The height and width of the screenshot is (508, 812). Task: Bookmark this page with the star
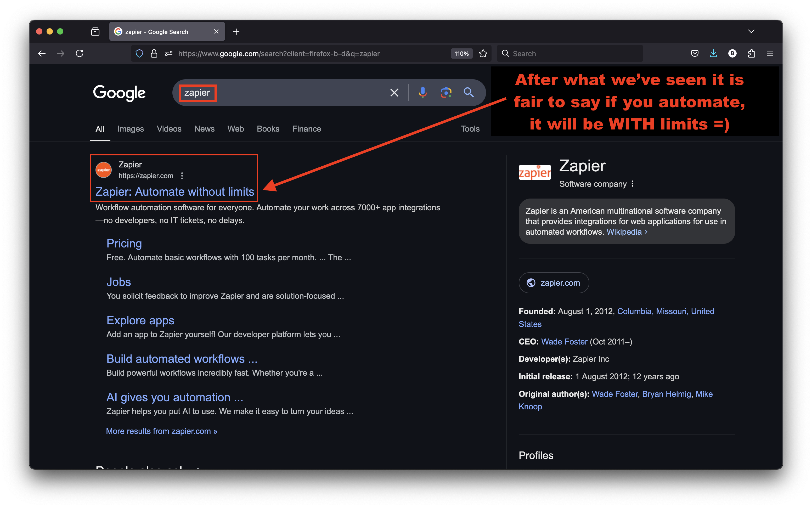click(483, 53)
